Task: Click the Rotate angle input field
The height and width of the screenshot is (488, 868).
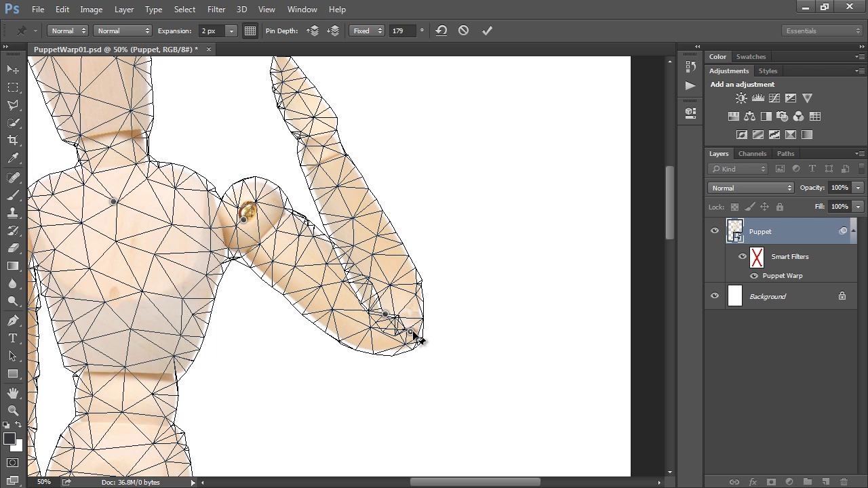Action: click(x=402, y=30)
